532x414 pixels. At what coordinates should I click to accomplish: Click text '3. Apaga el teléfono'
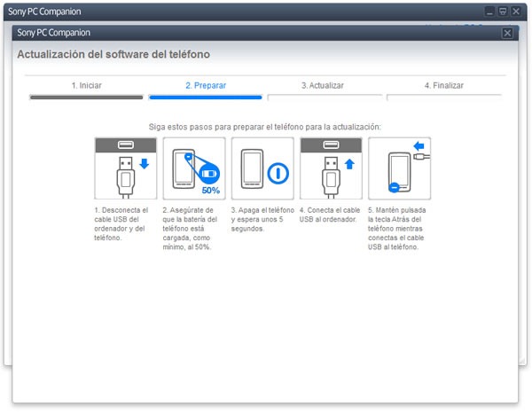click(x=262, y=219)
